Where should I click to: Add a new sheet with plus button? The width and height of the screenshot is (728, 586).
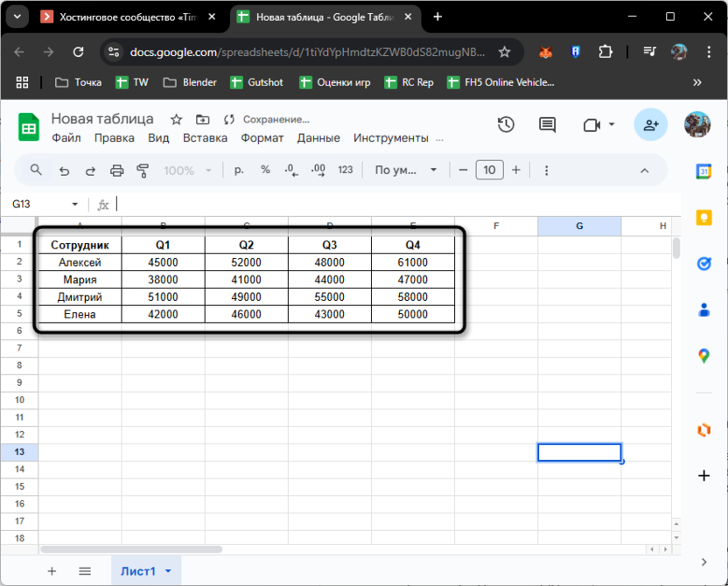click(52, 571)
